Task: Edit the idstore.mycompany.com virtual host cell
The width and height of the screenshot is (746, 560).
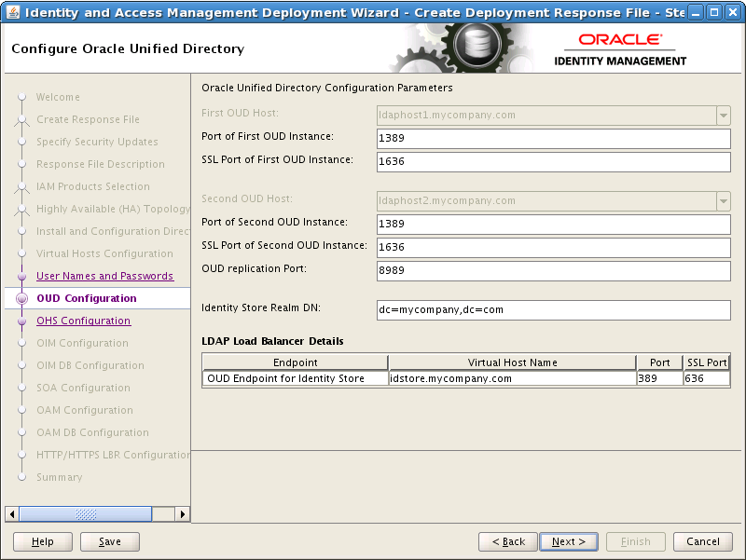Action: [x=512, y=378]
